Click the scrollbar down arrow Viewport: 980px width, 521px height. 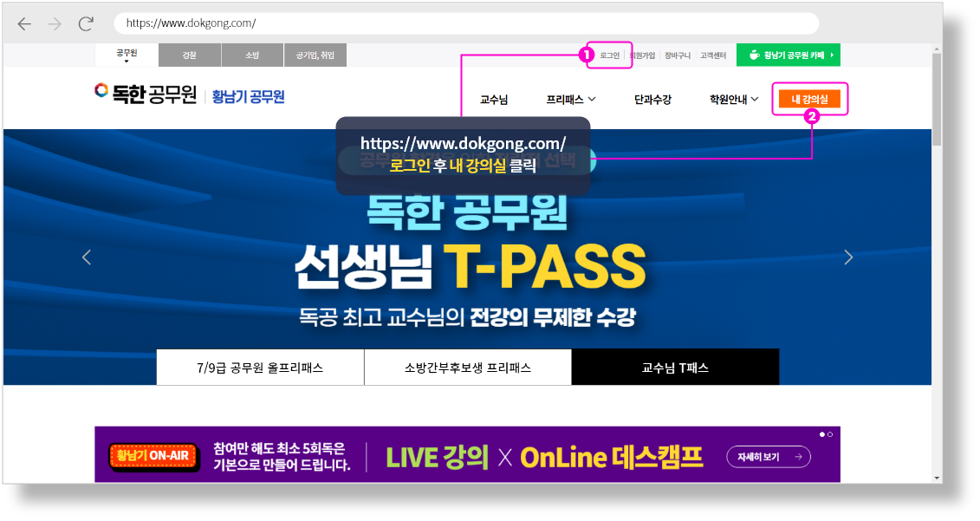coord(937,479)
